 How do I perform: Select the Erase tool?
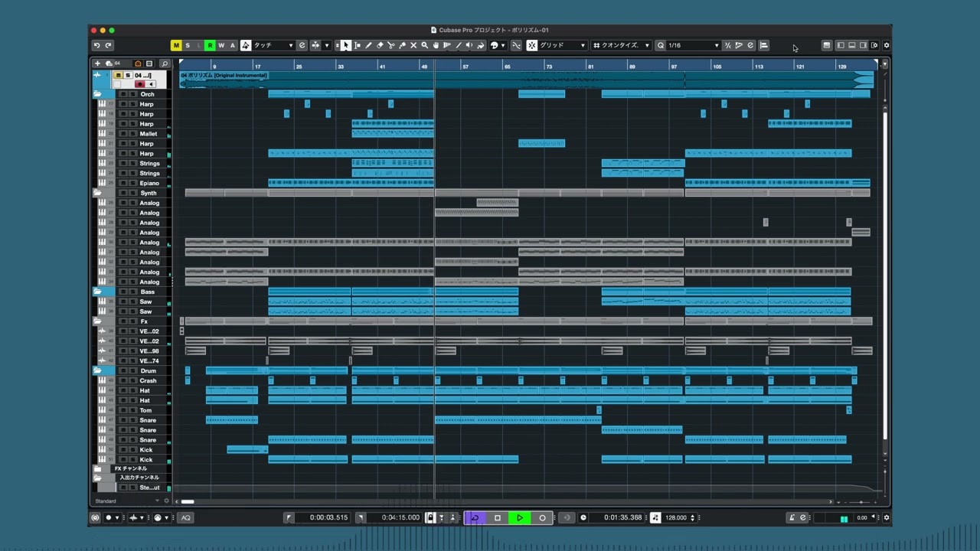(380, 45)
